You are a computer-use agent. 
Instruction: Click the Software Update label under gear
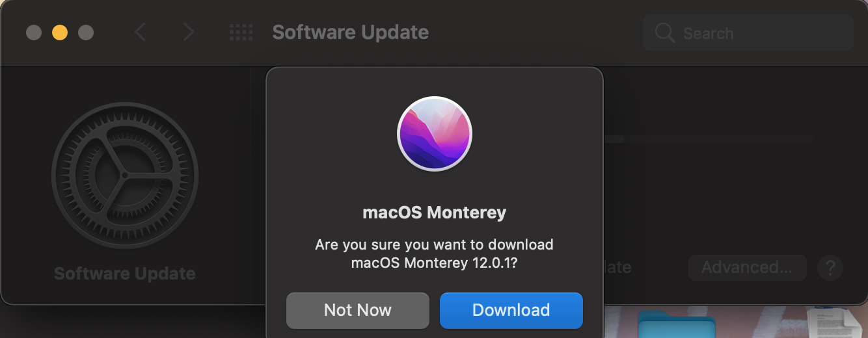[125, 274]
